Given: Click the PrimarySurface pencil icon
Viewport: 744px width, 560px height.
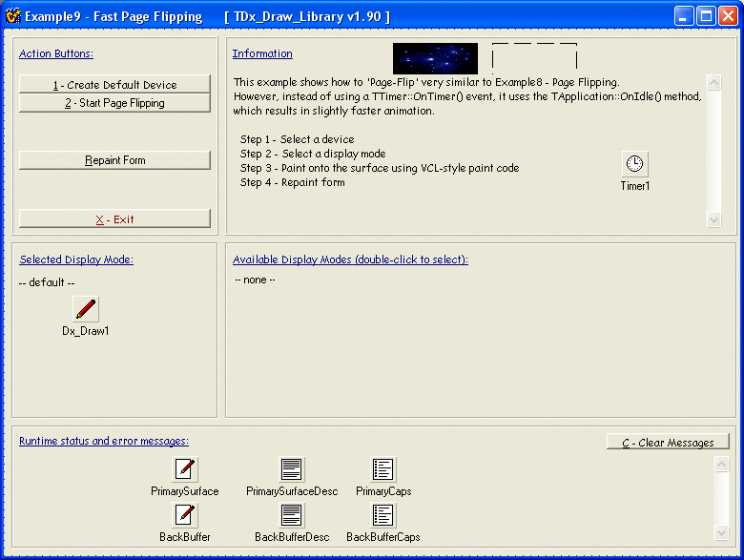Looking at the screenshot, I should tap(185, 468).
